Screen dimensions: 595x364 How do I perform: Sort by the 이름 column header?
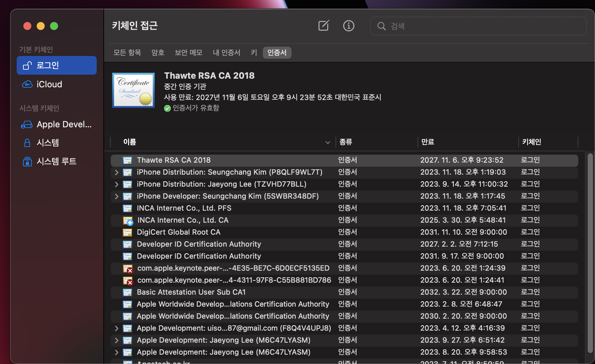pos(129,142)
